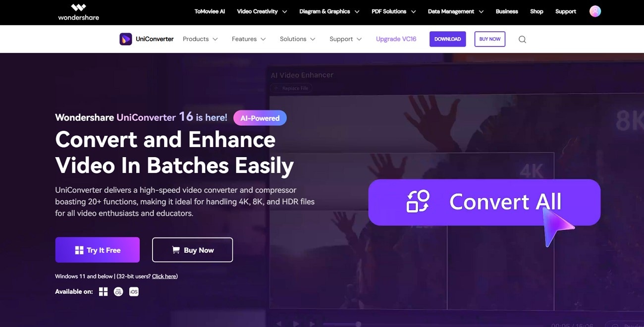Screen dimensions: 644x327
Task: Click the Upgrade VC16 link
Action: (x=396, y=39)
